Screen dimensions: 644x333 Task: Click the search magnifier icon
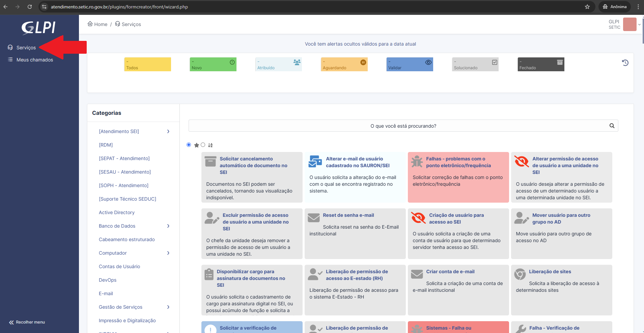[612, 126]
